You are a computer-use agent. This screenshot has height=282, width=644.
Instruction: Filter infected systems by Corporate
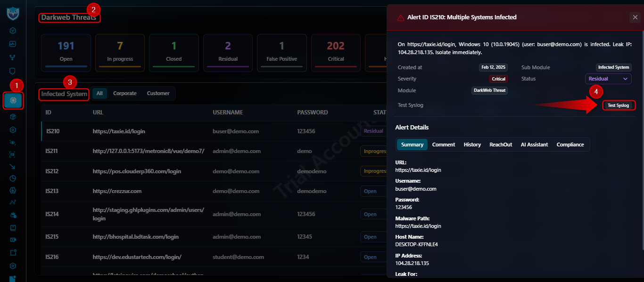pyautogui.click(x=125, y=93)
